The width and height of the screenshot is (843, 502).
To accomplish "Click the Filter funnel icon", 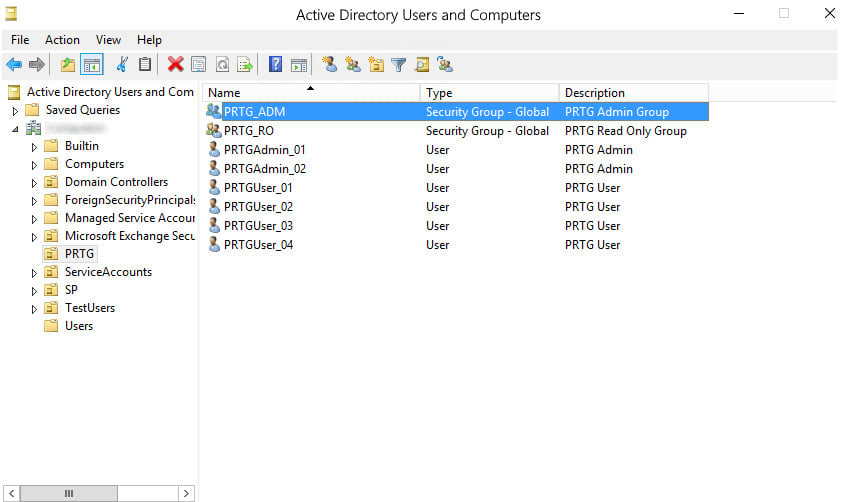I will [x=399, y=65].
